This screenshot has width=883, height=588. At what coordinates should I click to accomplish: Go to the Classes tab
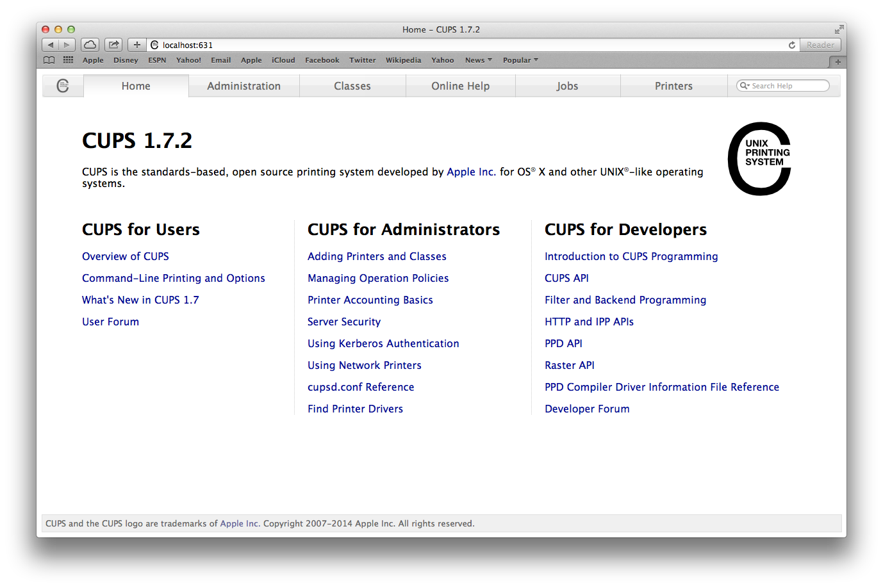click(x=352, y=86)
